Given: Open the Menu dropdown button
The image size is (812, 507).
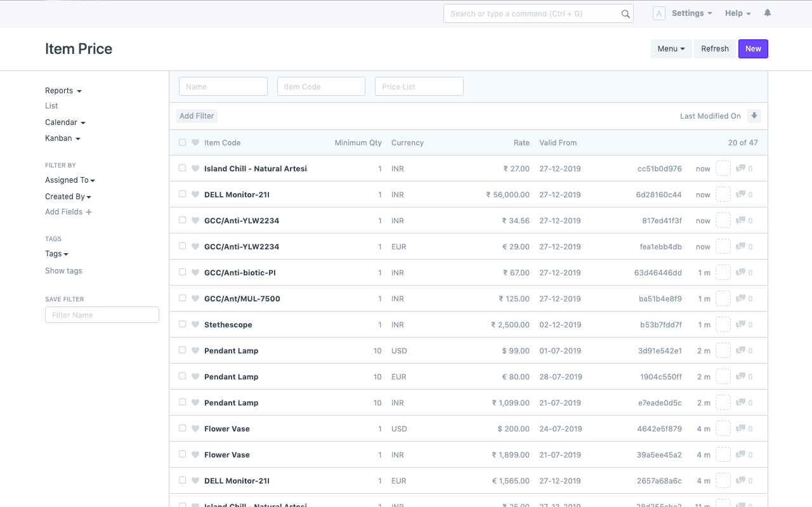Looking at the screenshot, I should coord(671,49).
